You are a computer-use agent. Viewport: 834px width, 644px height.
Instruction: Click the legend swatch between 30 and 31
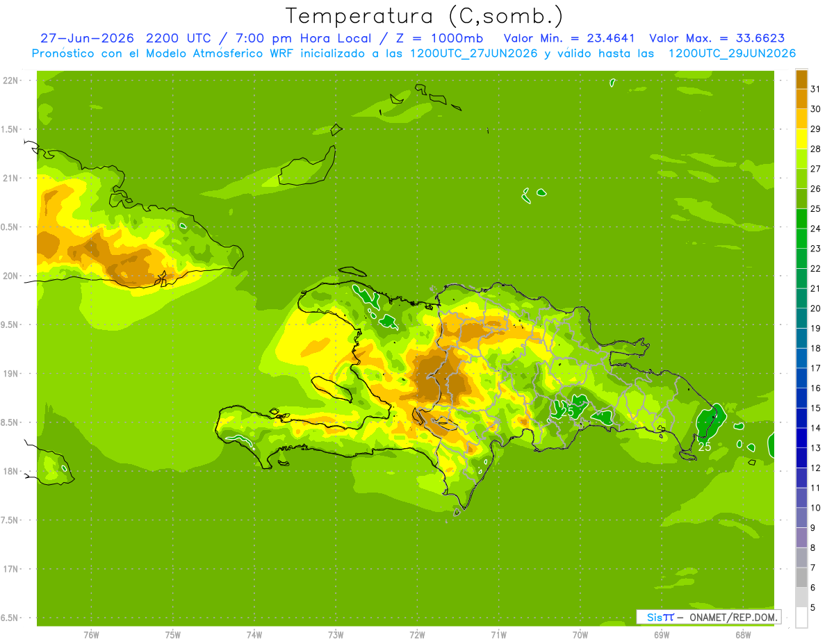(801, 99)
